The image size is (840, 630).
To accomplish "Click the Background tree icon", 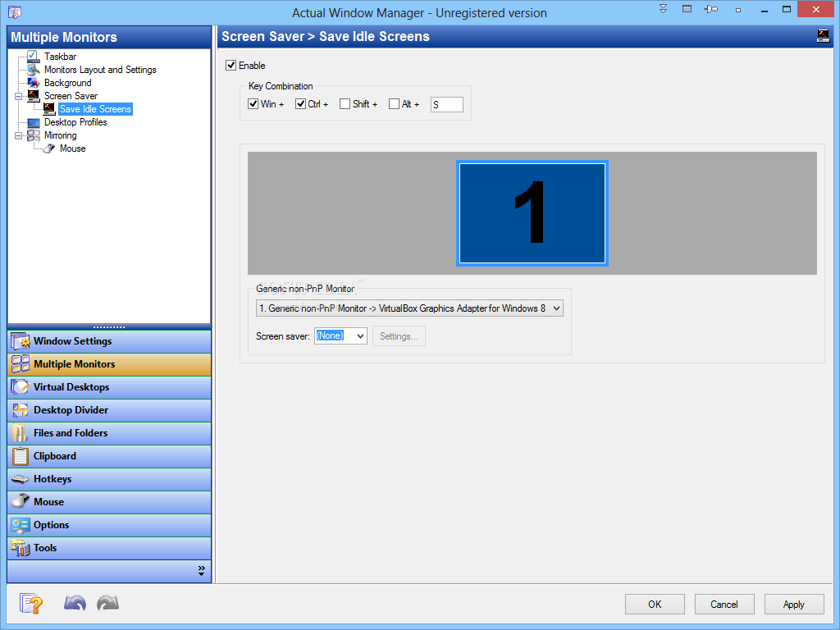I will coord(33,83).
